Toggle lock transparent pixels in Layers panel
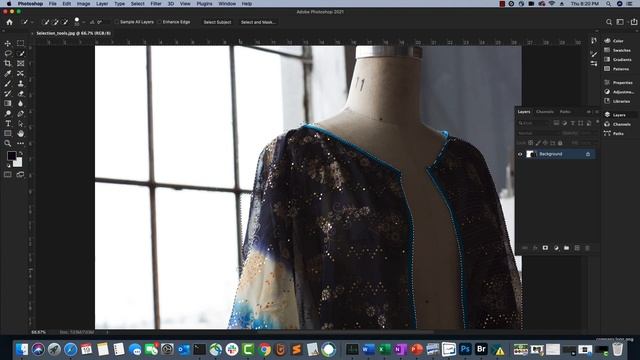640x360 pixels. click(x=530, y=143)
